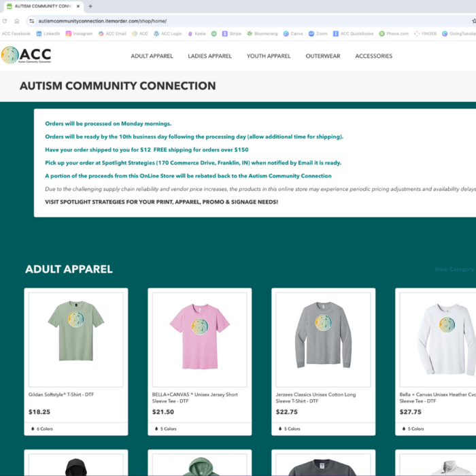Open the ACC Facebook bookmark
Viewport: 476px width, 476px height.
(x=16, y=34)
